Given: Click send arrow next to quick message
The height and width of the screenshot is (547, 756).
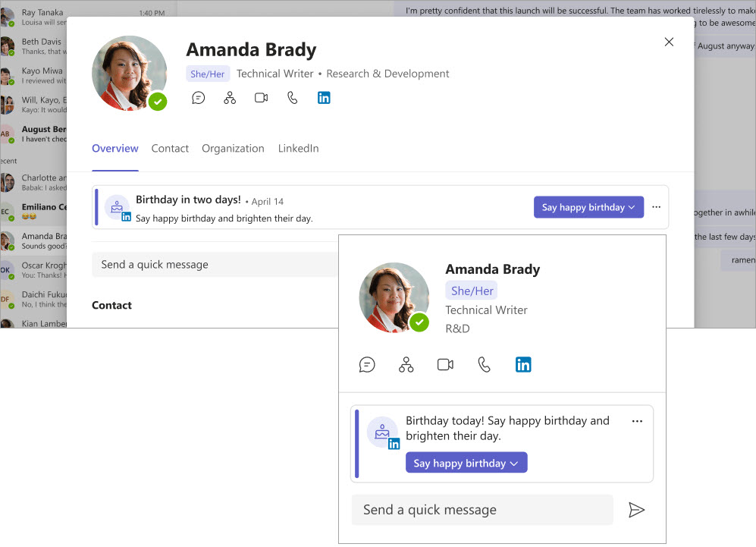Looking at the screenshot, I should click(636, 510).
